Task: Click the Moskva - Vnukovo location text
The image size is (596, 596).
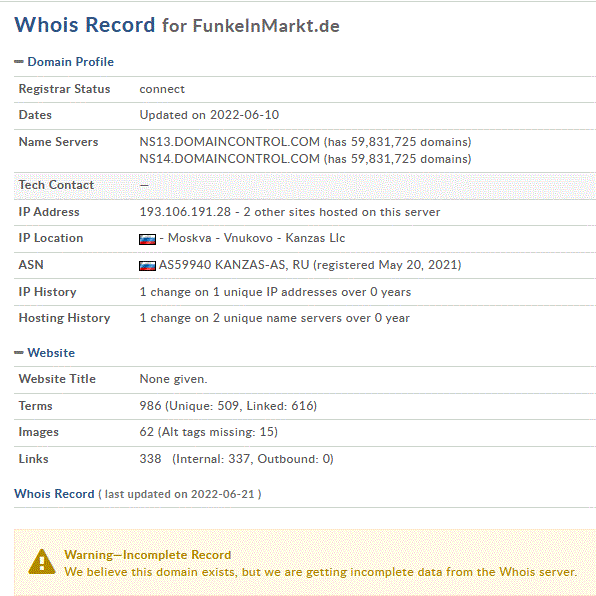Action: [x=220, y=238]
